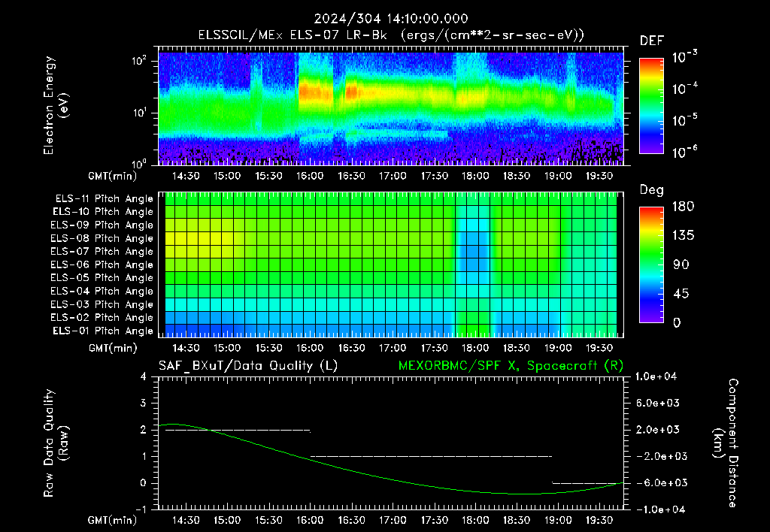The width and height of the screenshot is (770, 532).
Task: Click the 180 value on Deg scale
Action: point(683,207)
